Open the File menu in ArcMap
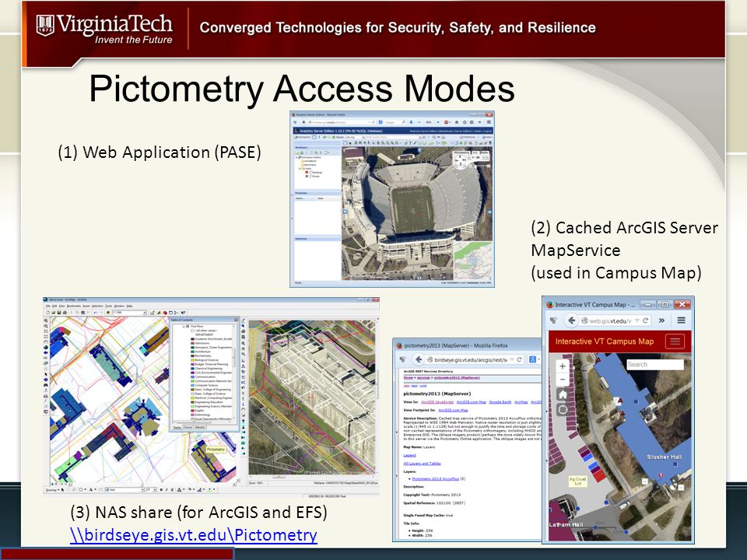Screen dimensions: 747x560 click(48, 306)
